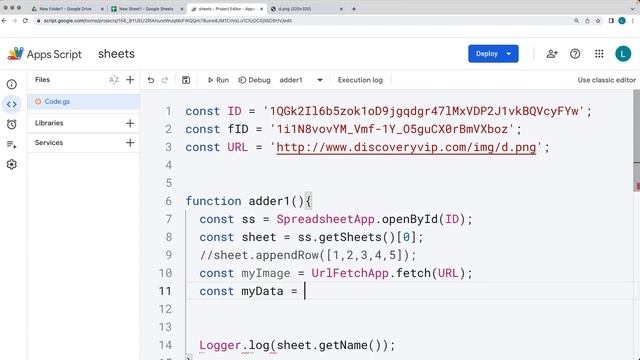Bookmark this page with the star icon
This screenshot has width=640, height=360.
pyautogui.click(x=598, y=20)
